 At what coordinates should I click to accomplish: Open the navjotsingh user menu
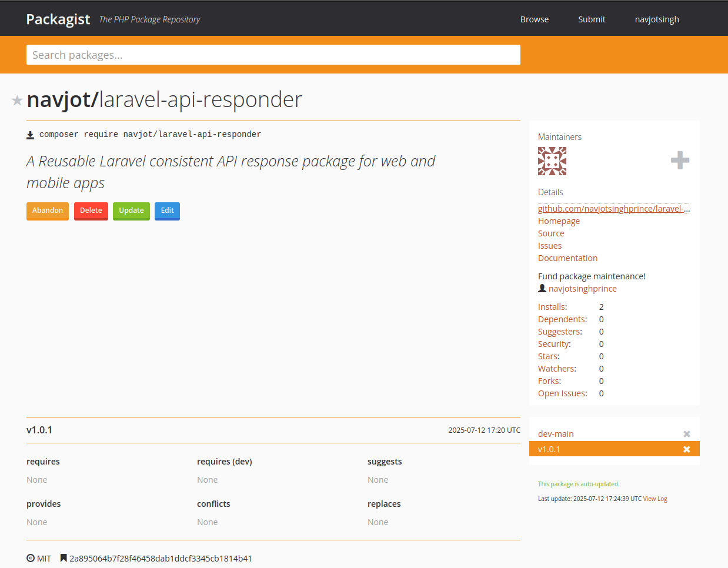pos(656,19)
